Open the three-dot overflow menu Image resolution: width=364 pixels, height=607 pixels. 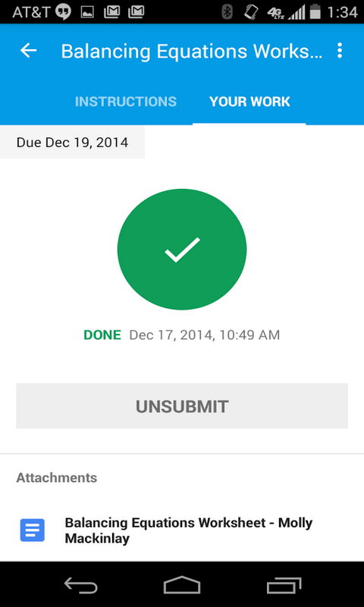pyautogui.click(x=339, y=51)
